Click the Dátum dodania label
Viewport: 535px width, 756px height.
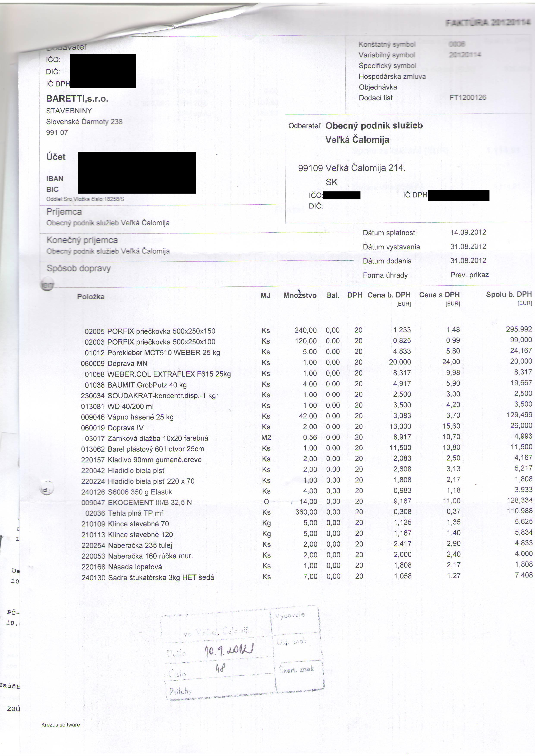[387, 261]
